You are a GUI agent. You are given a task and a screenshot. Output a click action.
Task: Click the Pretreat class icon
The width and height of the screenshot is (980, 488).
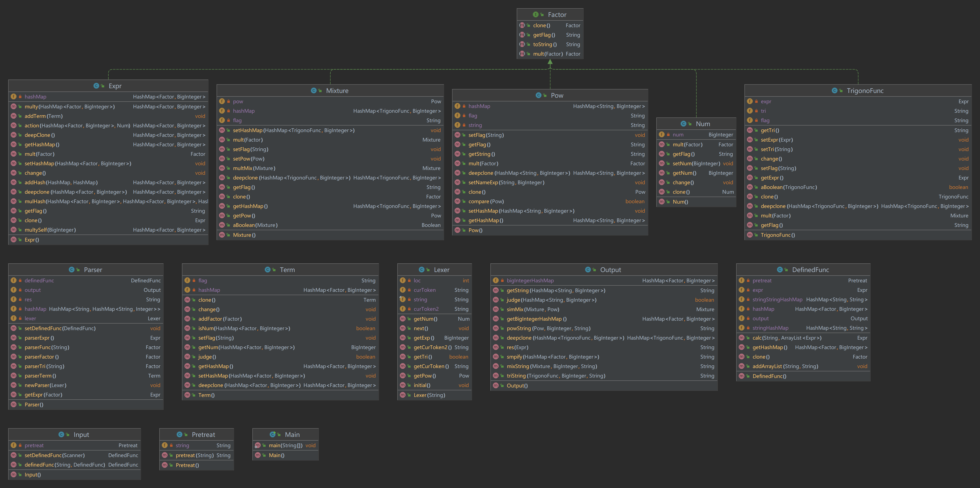click(x=180, y=434)
